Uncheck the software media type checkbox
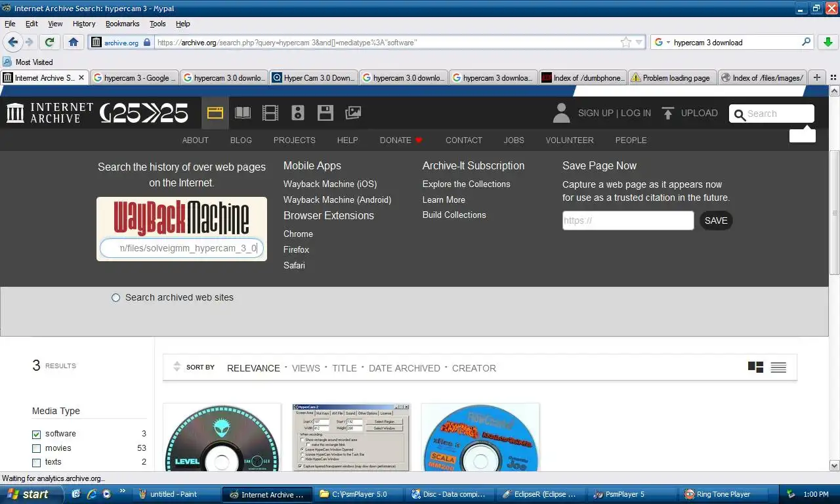The width and height of the screenshot is (840, 504). tap(36, 434)
